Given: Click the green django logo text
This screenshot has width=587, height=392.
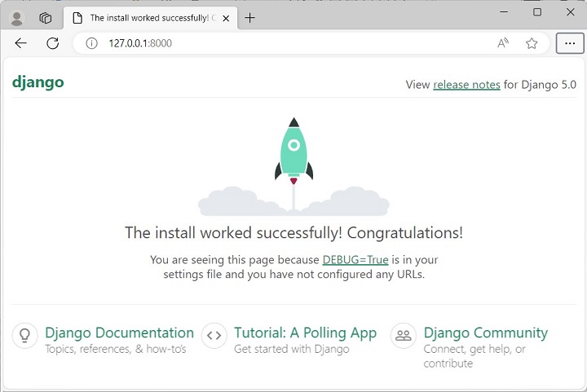Looking at the screenshot, I should click(x=38, y=82).
